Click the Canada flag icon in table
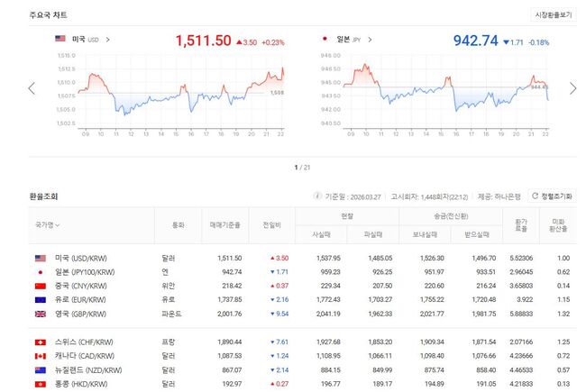Viewport: 586px width, 392px height. click(x=40, y=357)
